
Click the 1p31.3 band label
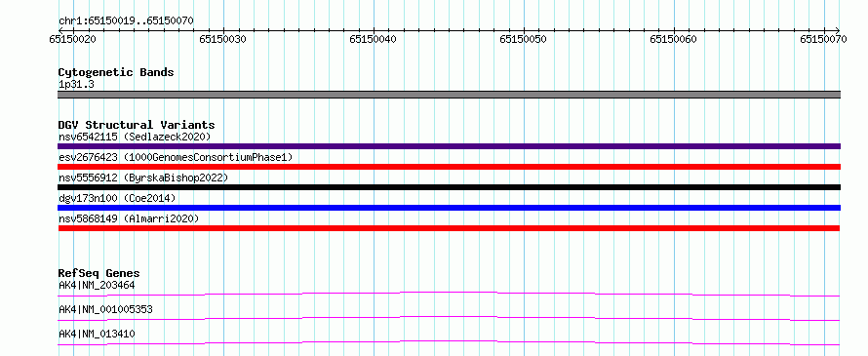coord(76,84)
